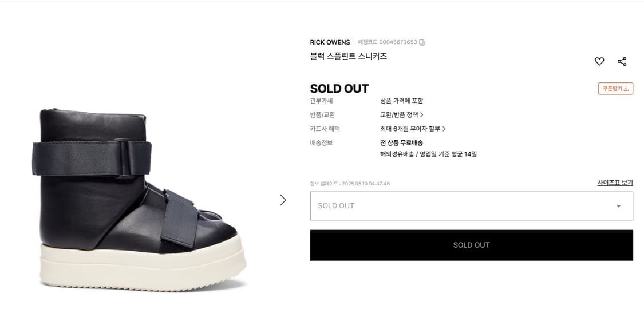This screenshot has width=644, height=317.
Task: Click the 블랙 스플린트 스니커즈 product title
Action: (x=348, y=56)
